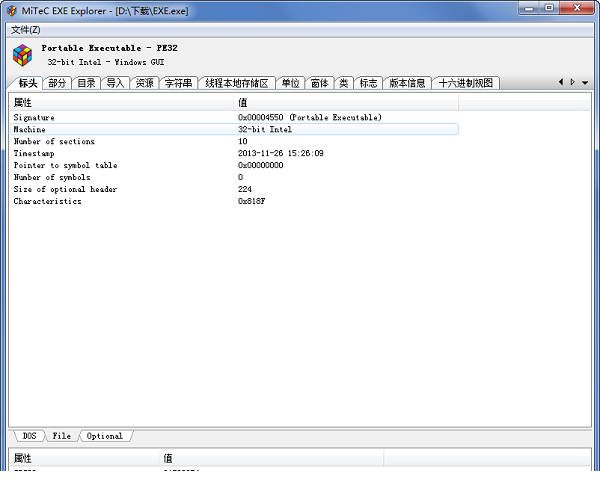Click the 值 column header in the top table
The height and width of the screenshot is (489, 600).
point(346,103)
